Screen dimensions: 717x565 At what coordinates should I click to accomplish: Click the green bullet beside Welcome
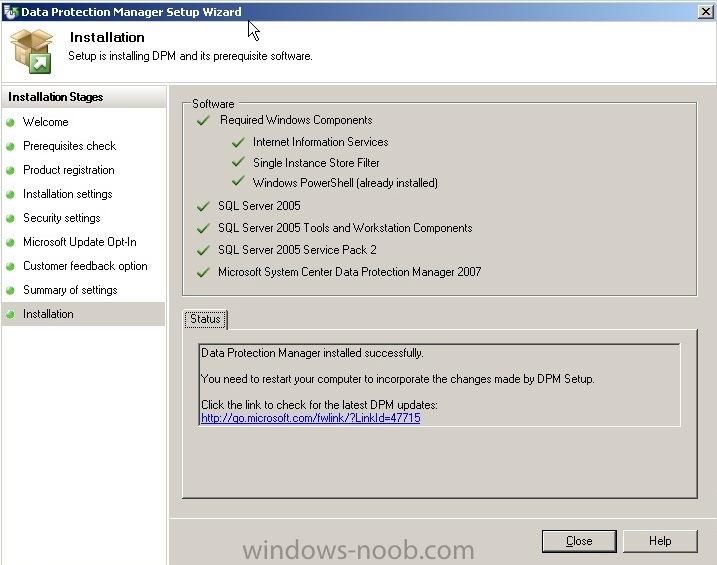pyautogui.click(x=10, y=122)
